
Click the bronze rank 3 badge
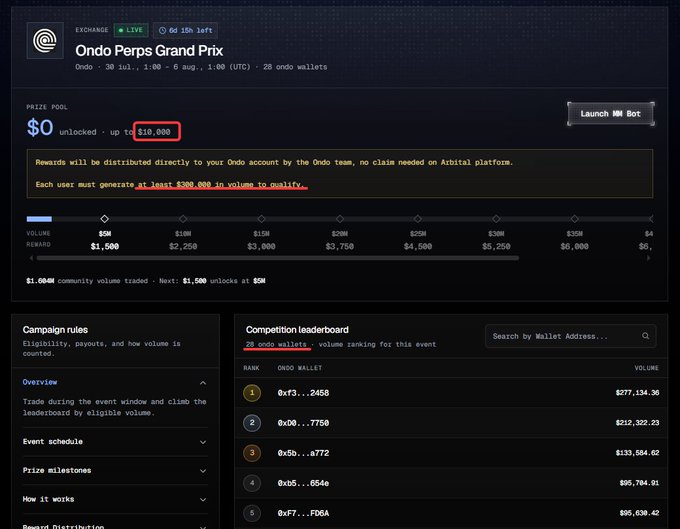coord(252,453)
